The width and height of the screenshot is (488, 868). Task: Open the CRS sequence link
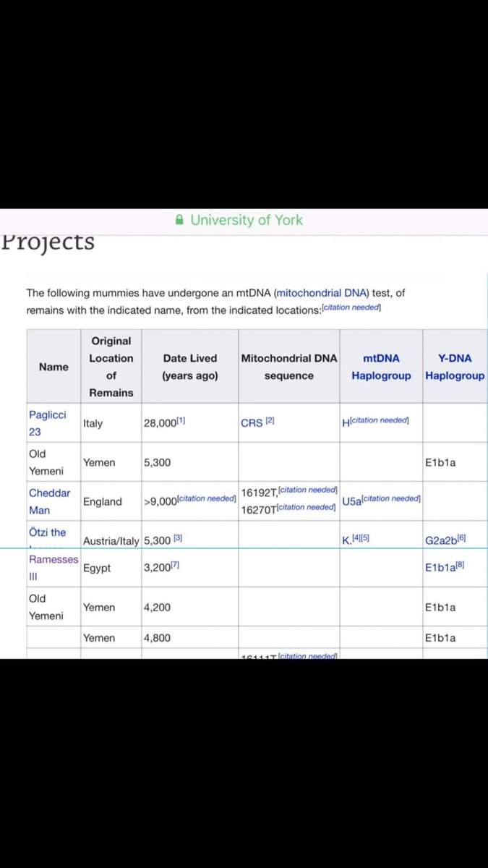pos(252,423)
